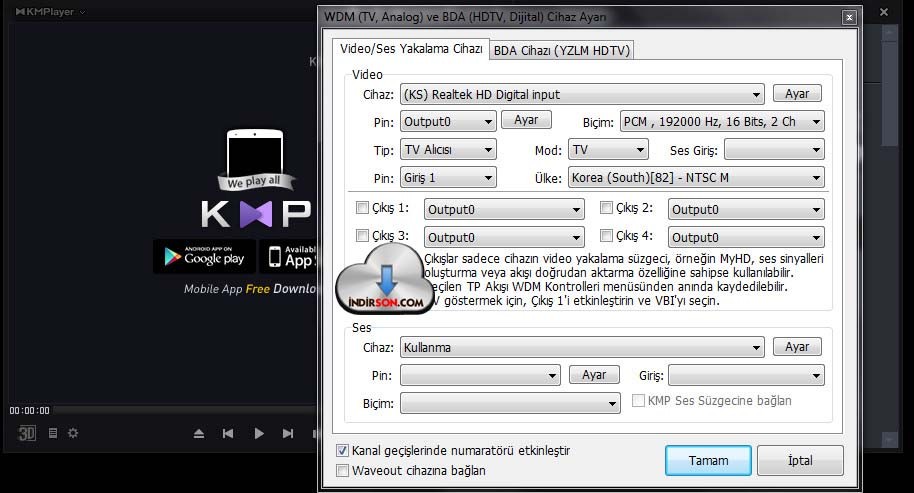This screenshot has width=914, height=493.
Task: Start playback with the play button
Action: point(259,434)
